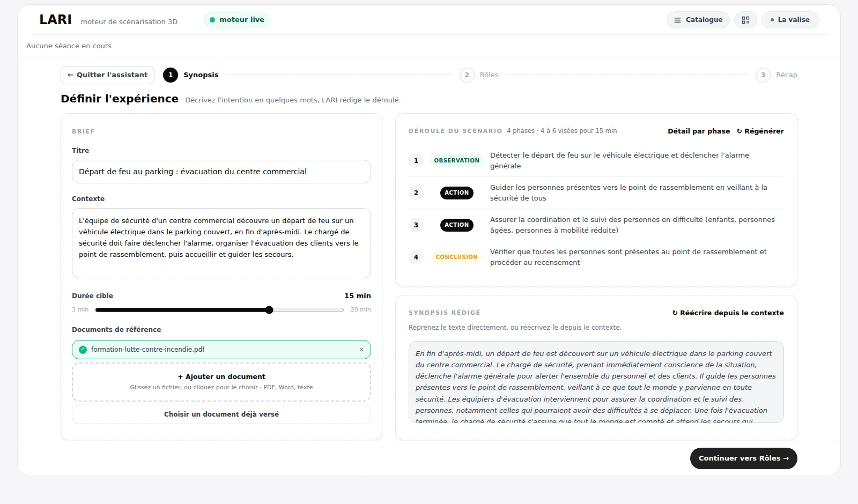
Task: Open La valise button
Action: click(x=790, y=20)
